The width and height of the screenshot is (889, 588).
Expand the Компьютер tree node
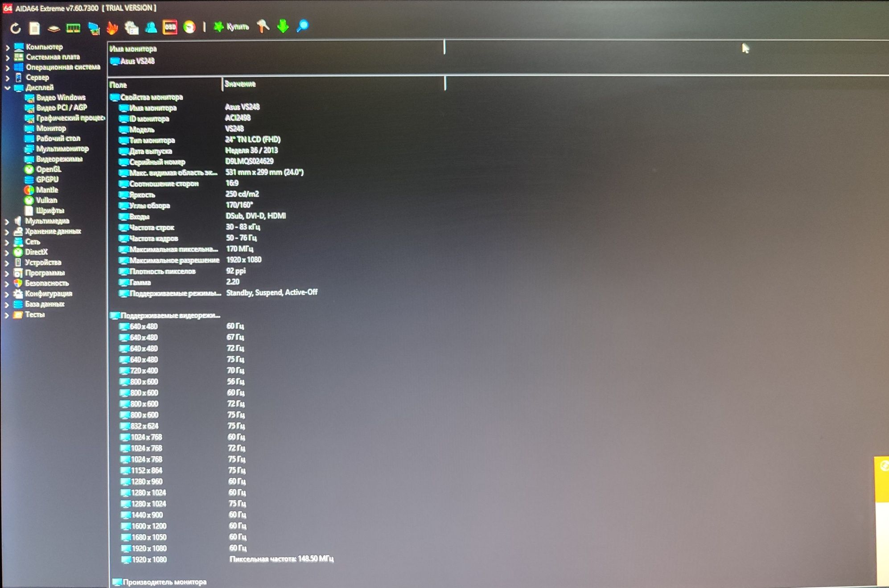[7, 47]
